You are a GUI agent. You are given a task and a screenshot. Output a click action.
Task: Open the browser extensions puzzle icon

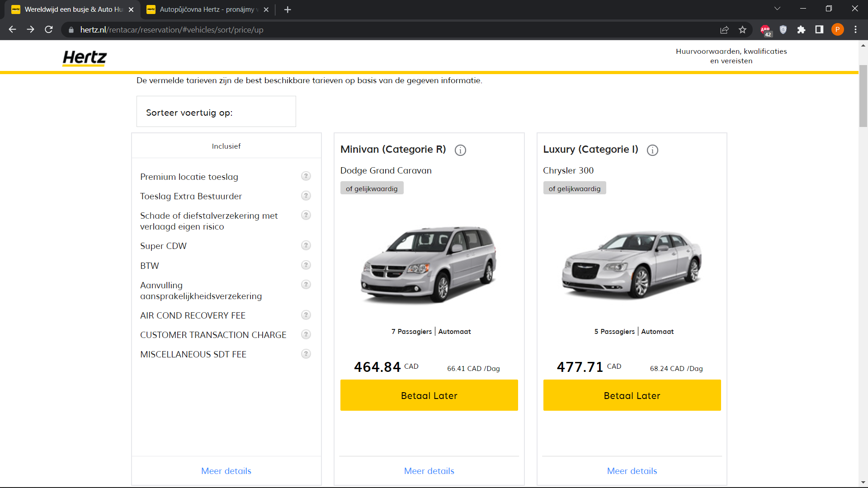point(801,30)
